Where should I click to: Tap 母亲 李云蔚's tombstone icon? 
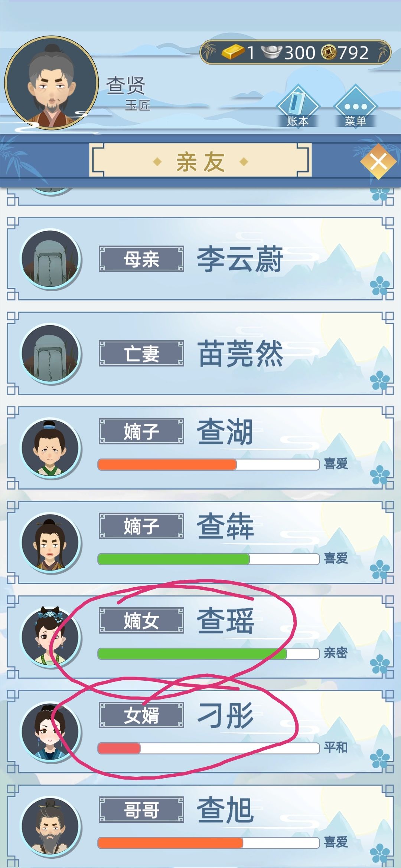[50, 259]
